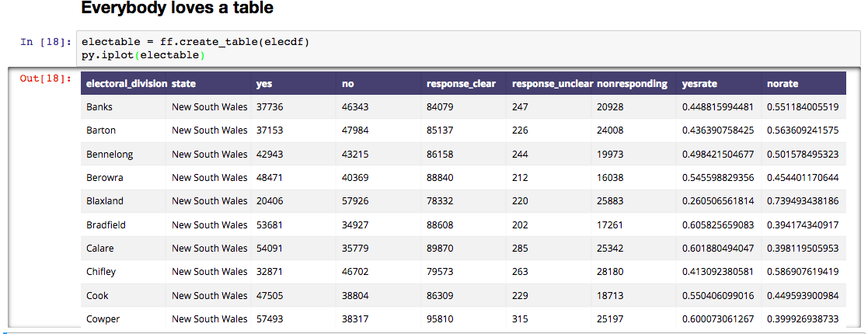Select the electoral_division column header
This screenshot has height=334, width=868.
(127, 84)
